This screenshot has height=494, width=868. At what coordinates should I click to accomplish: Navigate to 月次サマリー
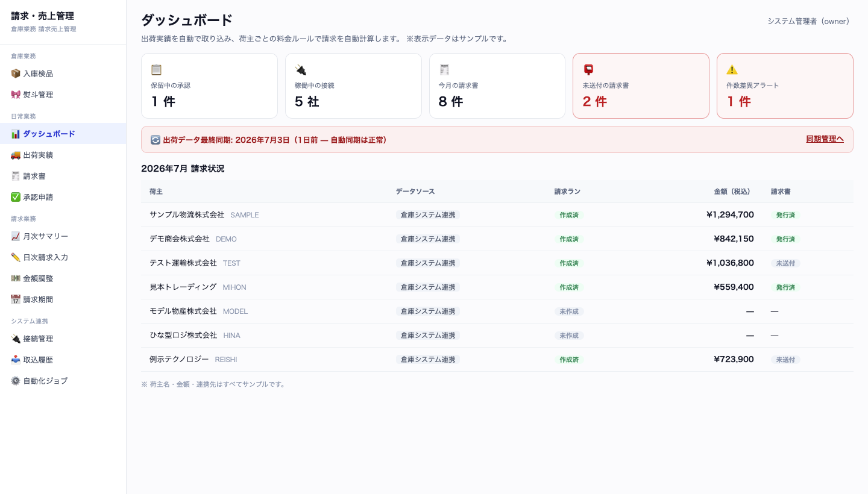click(x=63, y=236)
